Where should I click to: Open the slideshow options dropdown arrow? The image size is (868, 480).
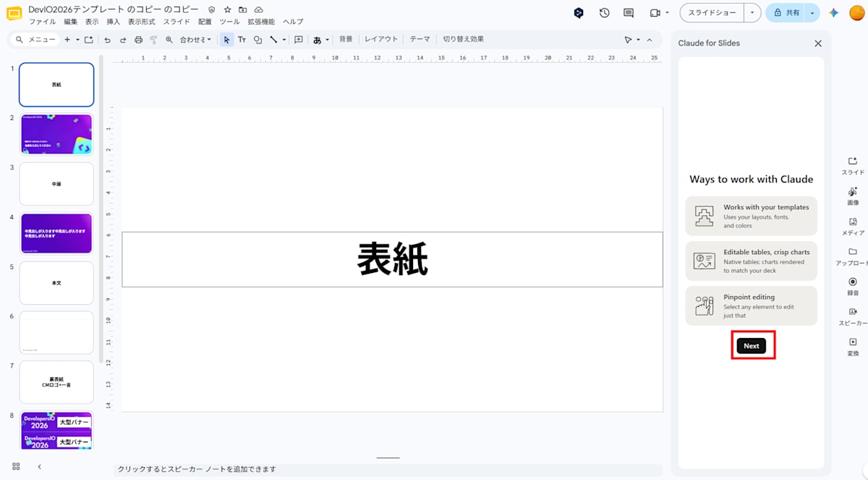click(752, 13)
